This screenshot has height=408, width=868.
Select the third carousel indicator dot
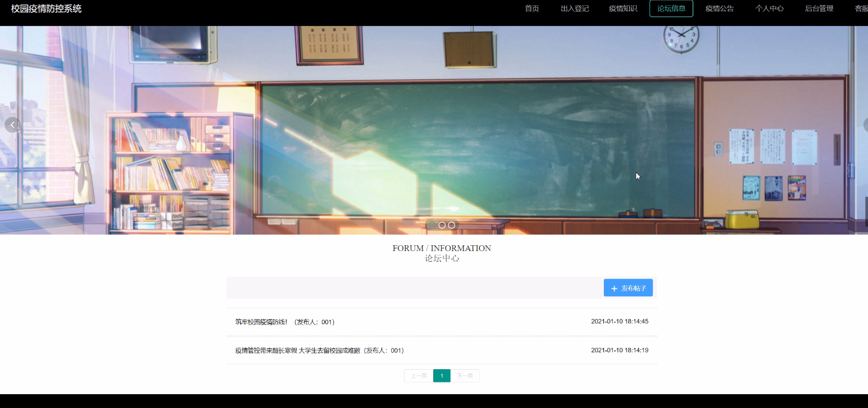tap(451, 225)
